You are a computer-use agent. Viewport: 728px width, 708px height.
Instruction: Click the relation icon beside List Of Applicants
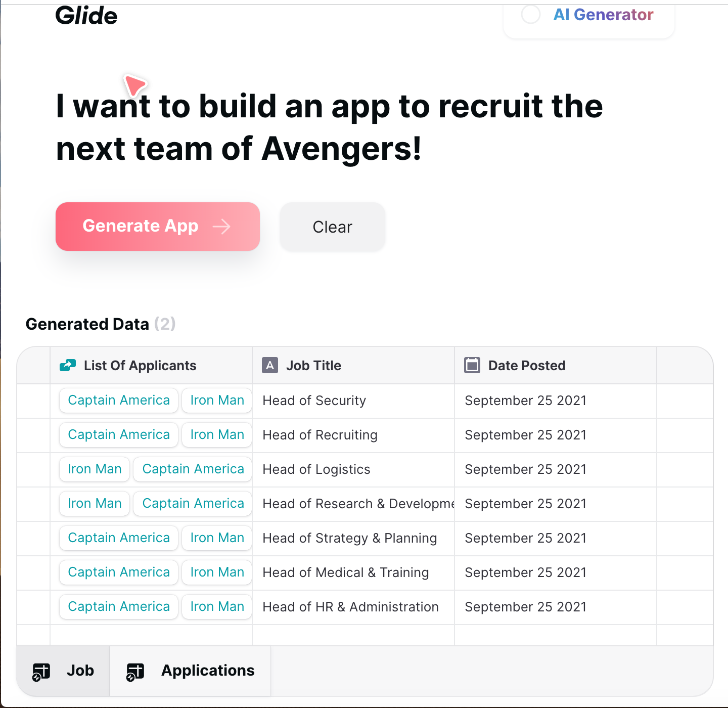(68, 365)
